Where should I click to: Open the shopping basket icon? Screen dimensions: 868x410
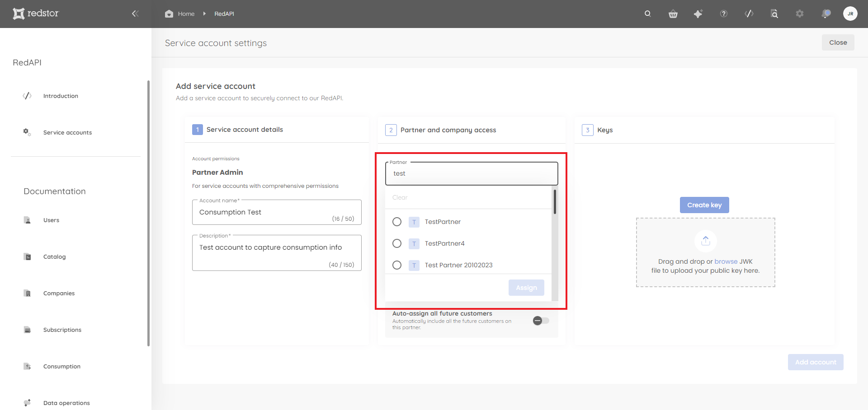673,14
